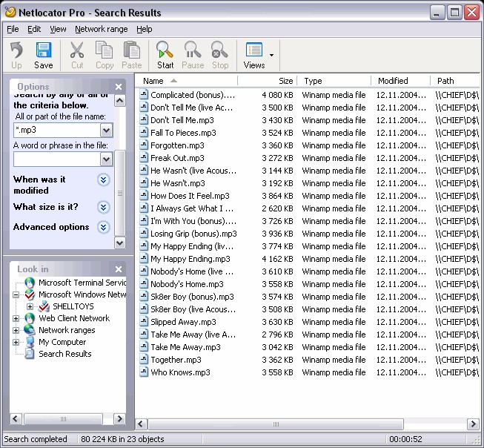This screenshot has width=484, height=448.
Task: Click results list scroll left arrow
Action: pyautogui.click(x=141, y=424)
